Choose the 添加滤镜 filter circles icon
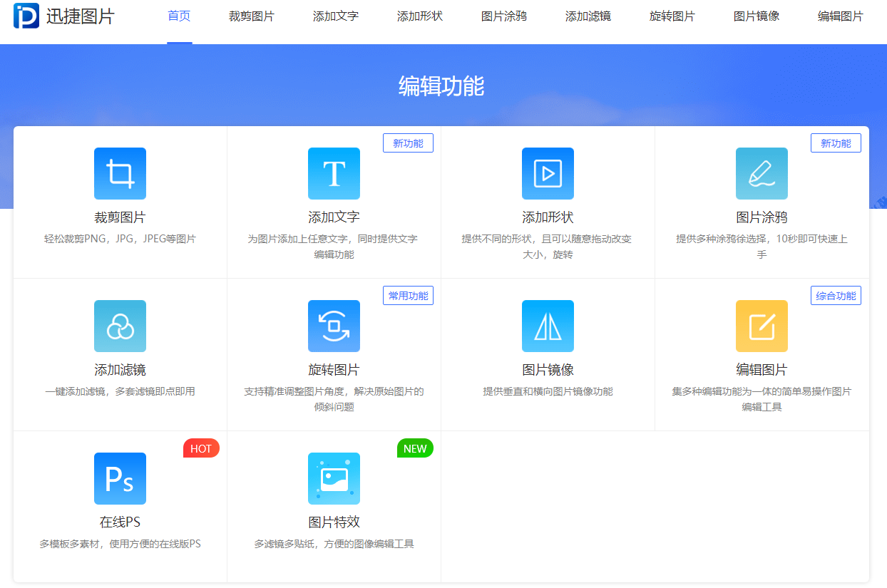 (x=120, y=326)
